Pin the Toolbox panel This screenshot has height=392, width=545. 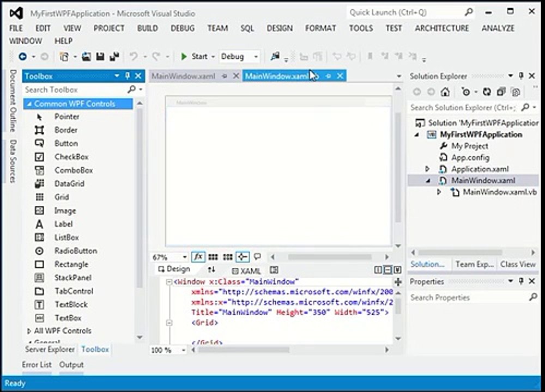click(x=128, y=76)
